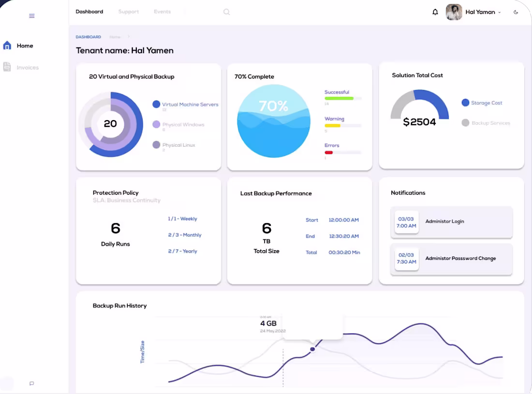532x394 pixels.
Task: Click the SLA: Business Continuity subtitle
Action: (x=127, y=200)
